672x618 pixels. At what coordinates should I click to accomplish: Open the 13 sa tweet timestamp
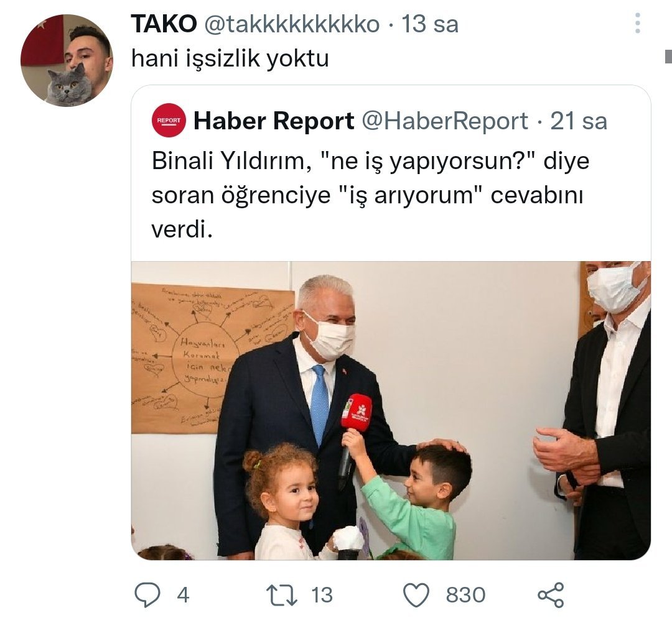coord(430,24)
